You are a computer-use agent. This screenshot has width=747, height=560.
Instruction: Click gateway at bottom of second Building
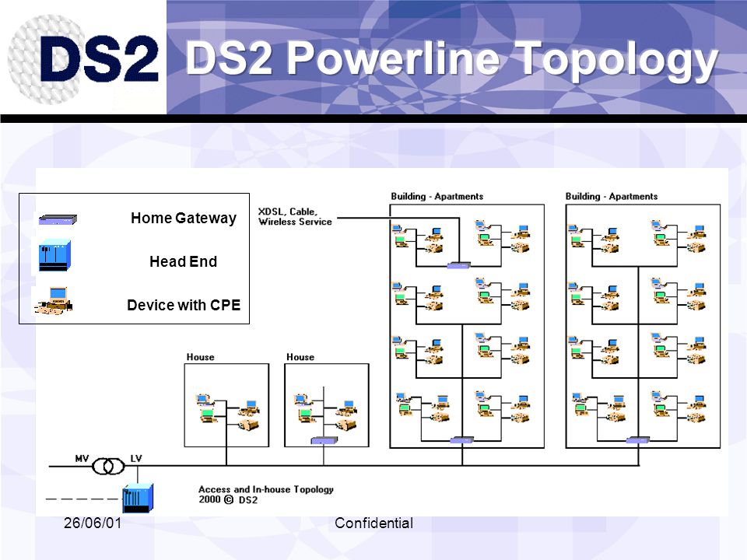(x=637, y=440)
